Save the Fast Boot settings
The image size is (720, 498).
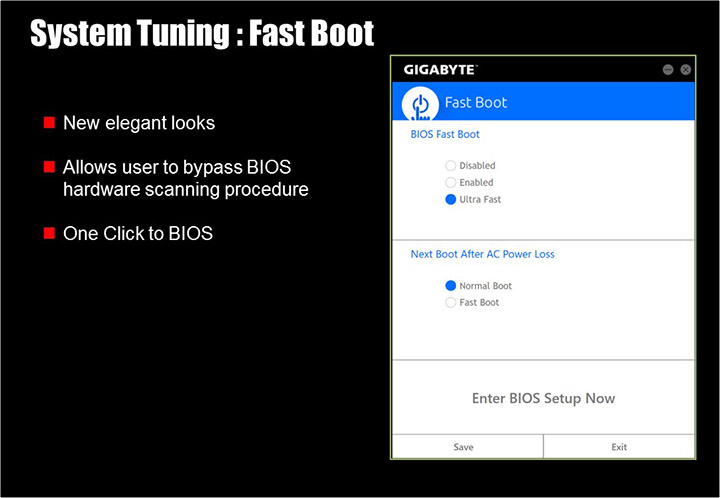coord(467,447)
